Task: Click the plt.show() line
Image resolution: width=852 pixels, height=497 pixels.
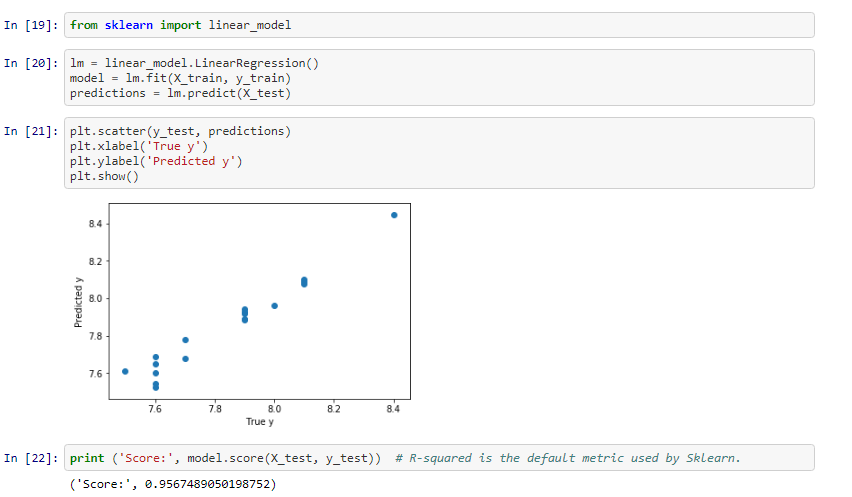Action: (104, 177)
